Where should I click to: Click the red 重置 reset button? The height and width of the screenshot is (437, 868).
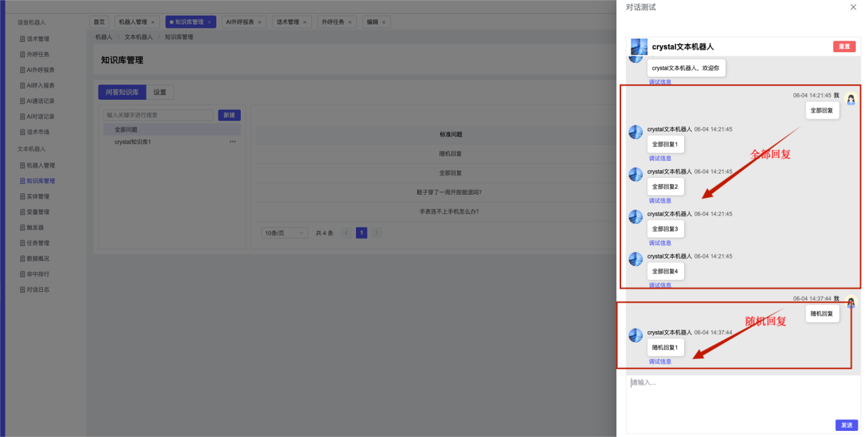(844, 47)
